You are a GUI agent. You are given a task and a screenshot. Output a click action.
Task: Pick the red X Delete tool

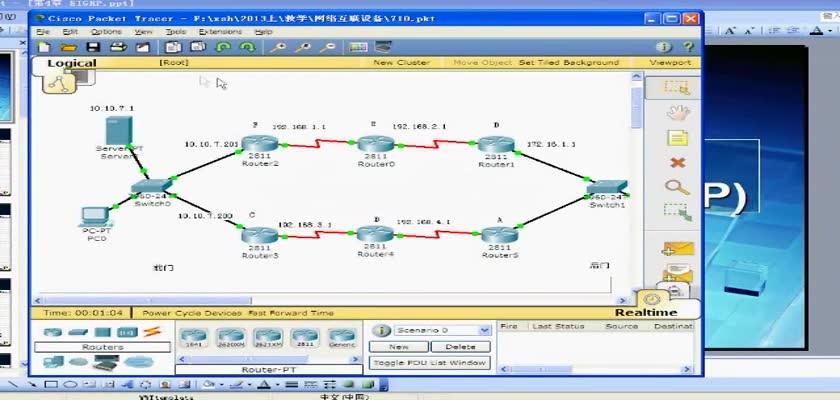(x=678, y=162)
